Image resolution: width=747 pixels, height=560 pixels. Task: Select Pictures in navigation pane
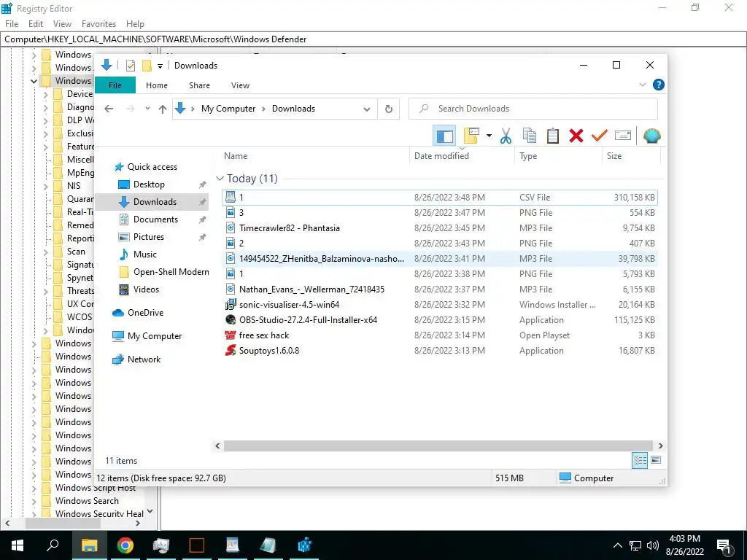pos(148,237)
